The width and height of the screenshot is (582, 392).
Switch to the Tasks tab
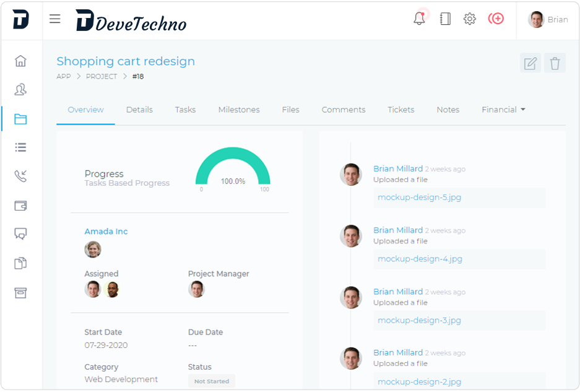[185, 110]
